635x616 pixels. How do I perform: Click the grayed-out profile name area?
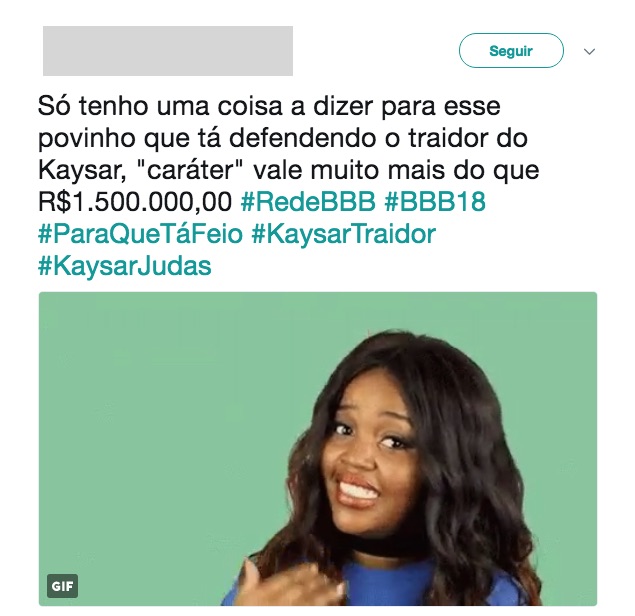click(168, 51)
